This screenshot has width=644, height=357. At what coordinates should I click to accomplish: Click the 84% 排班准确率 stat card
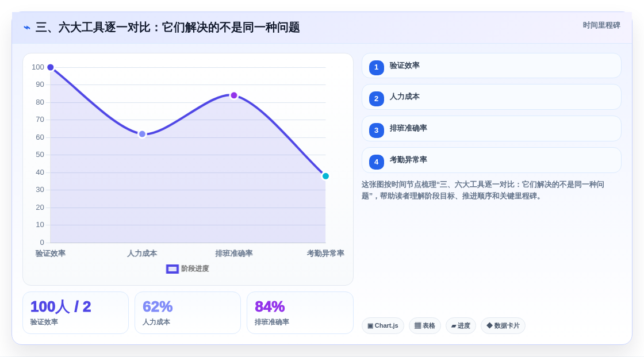[300, 313]
